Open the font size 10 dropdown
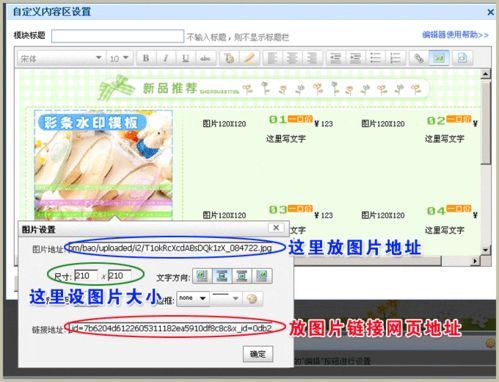Screen dimensions: 499x382 119,59
